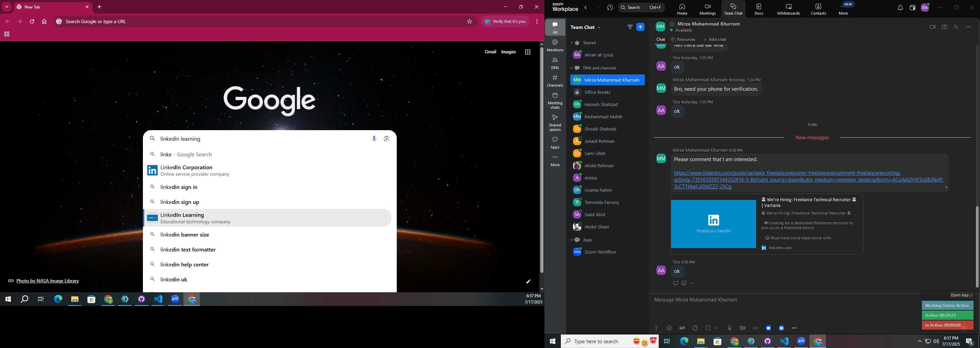
Task: Open screenshot dropdown arrow in composer
Action: [x=716, y=328]
